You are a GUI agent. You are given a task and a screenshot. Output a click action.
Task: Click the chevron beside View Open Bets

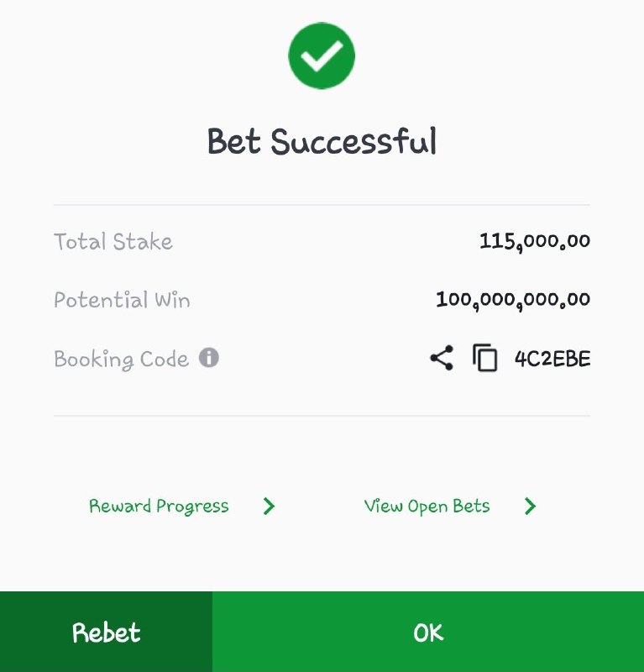(531, 507)
